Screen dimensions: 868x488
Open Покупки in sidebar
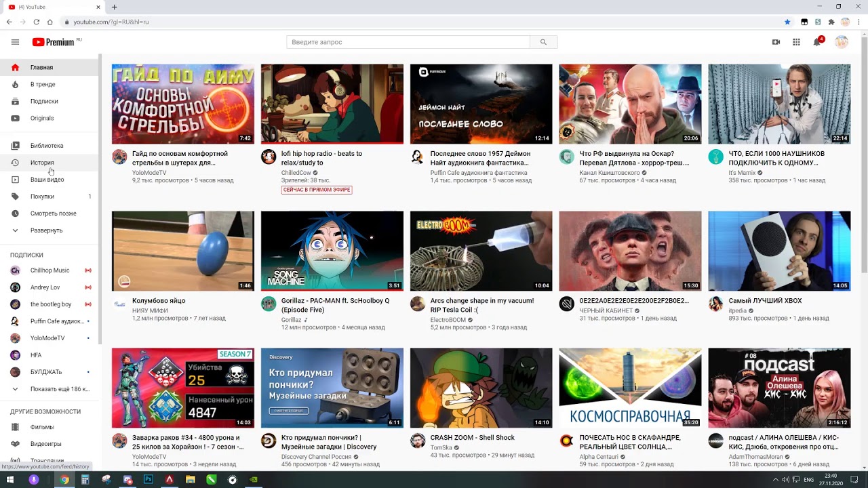point(49,197)
